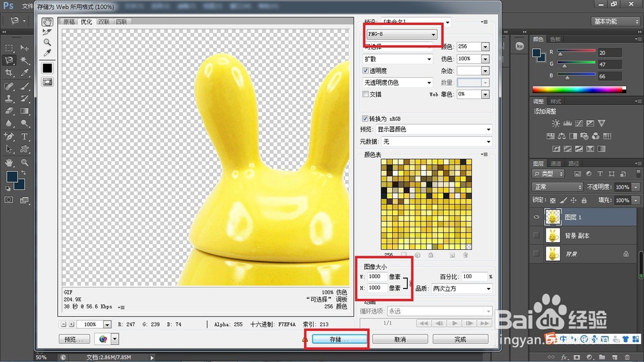
Task: Lock transparent pixels in Layers panel
Action: tap(553, 200)
